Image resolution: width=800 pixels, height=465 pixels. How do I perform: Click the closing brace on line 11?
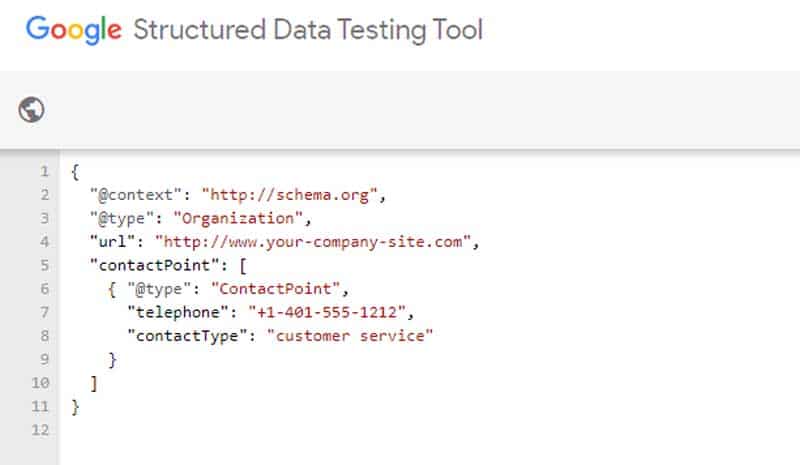(x=75, y=407)
